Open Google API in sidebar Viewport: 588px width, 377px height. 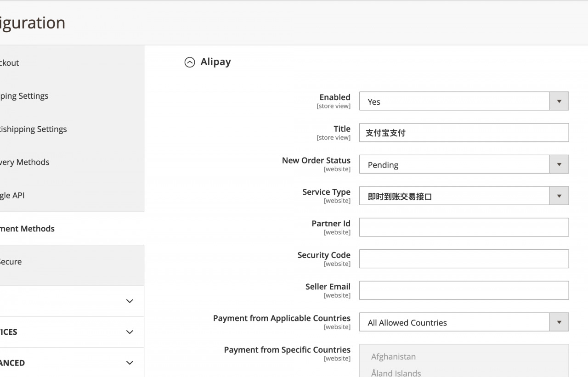coord(12,195)
